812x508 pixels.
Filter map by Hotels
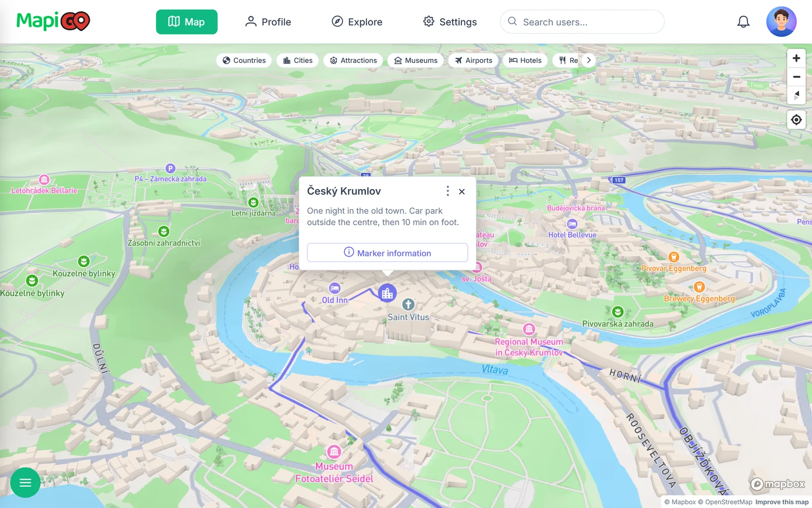(x=525, y=60)
